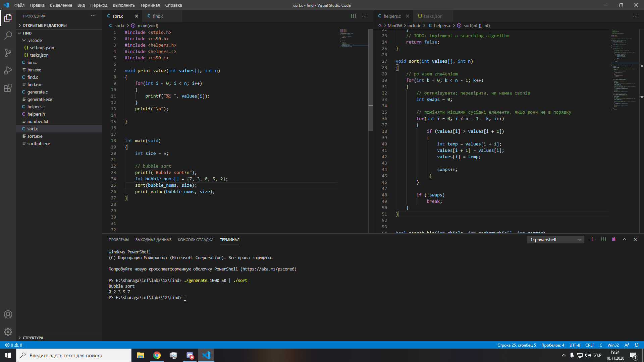
Task: Open the Manage gear icon
Action: coord(8,332)
